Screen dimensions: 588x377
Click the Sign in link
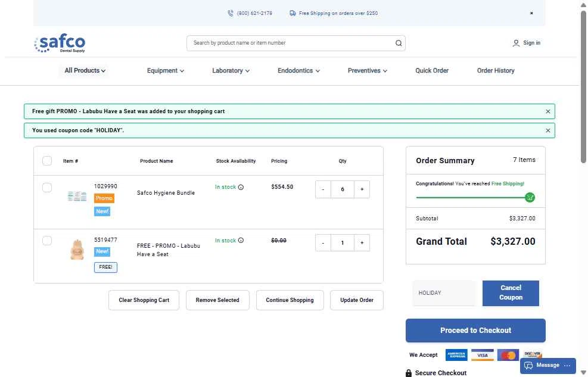click(532, 43)
